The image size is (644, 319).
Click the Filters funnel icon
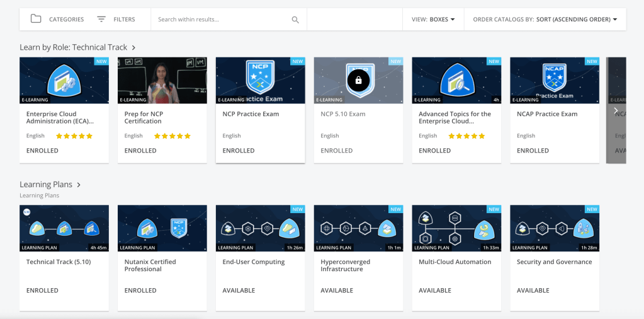101,19
